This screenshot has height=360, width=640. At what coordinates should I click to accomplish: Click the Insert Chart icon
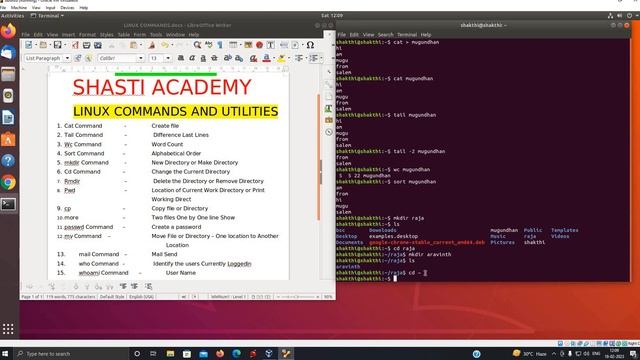pyautogui.click(x=259, y=45)
